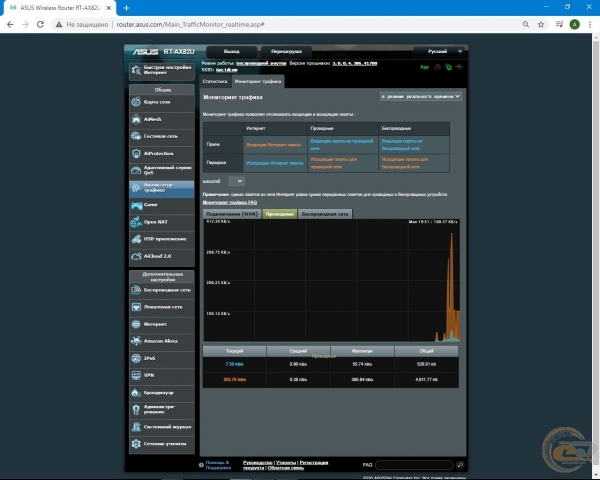Click the browser reload button
The height and width of the screenshot is (480, 600).
point(40,24)
